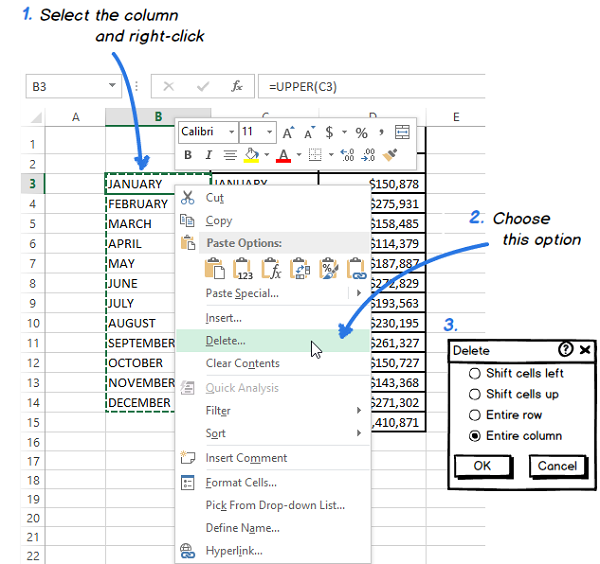
Task: Expand the Sort submenu arrow
Action: (x=359, y=433)
